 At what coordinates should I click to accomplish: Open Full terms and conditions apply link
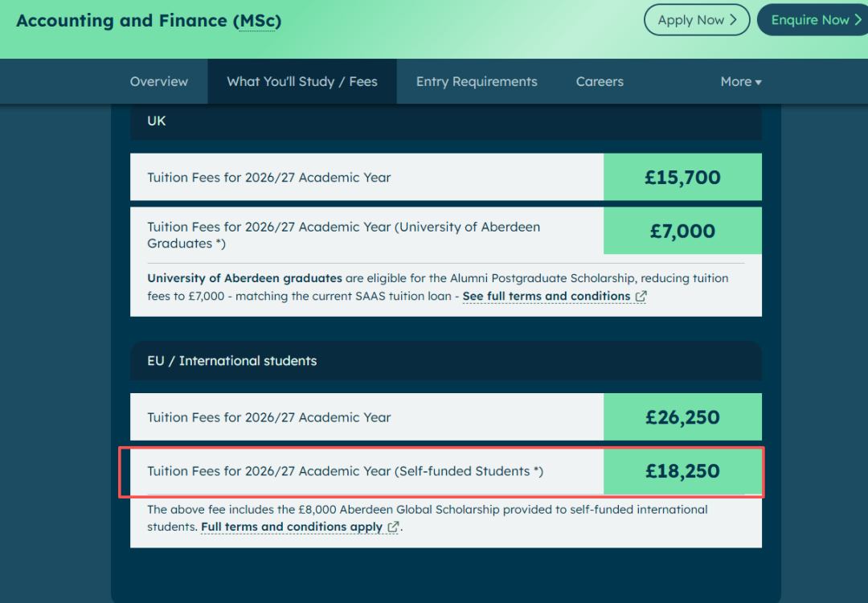pyautogui.click(x=292, y=527)
